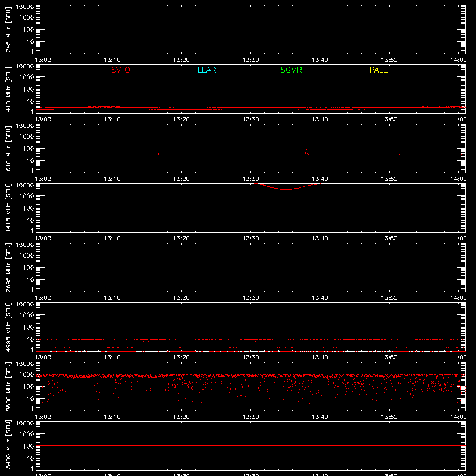Click 13:00 tick label under 4995 MHz panel
476x476 pixels.
pos(43,358)
